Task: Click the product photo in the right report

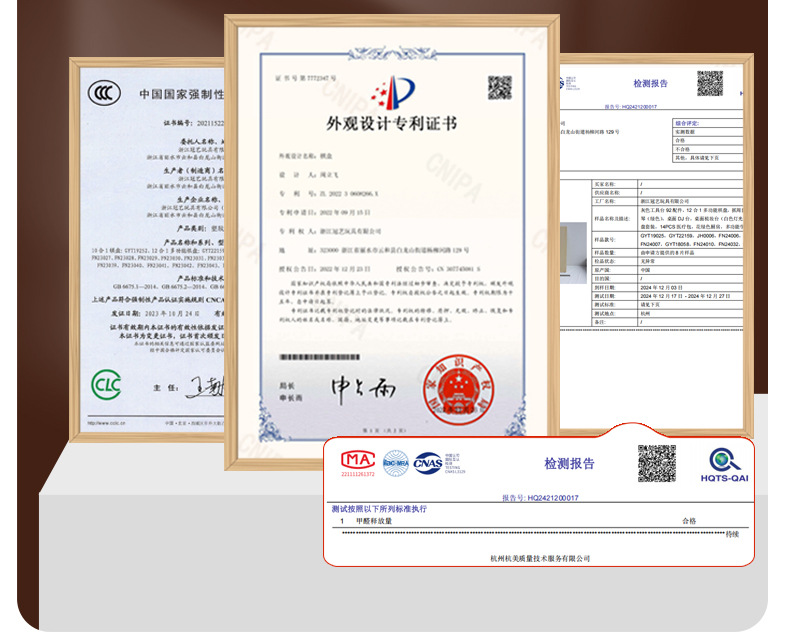Action: point(573,253)
